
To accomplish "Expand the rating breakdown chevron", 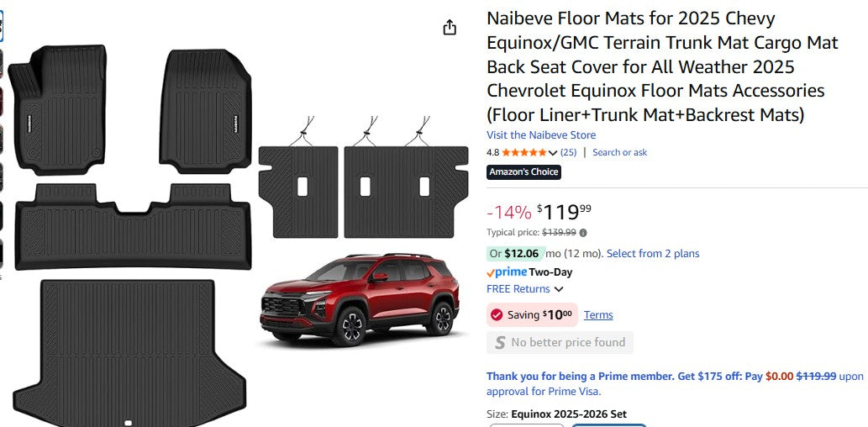I will (553, 153).
